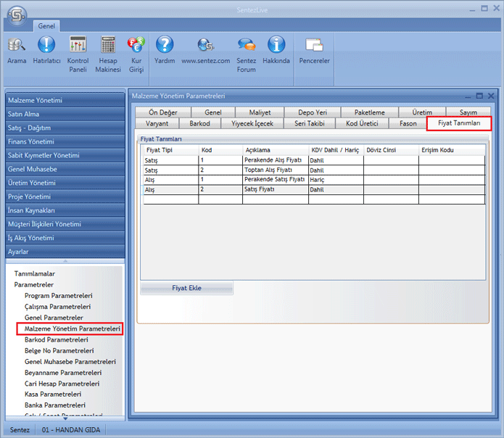Collapse the Ayarlar module
504x438 pixels.
point(65,252)
